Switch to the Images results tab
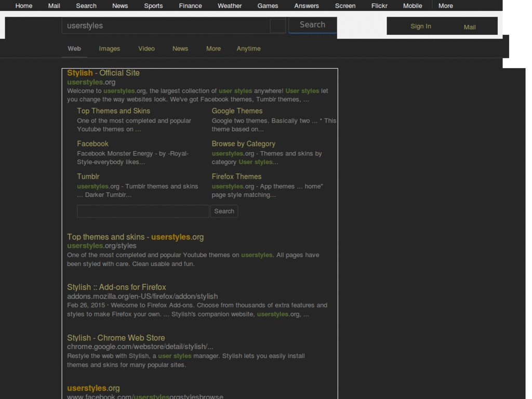 tap(109, 48)
